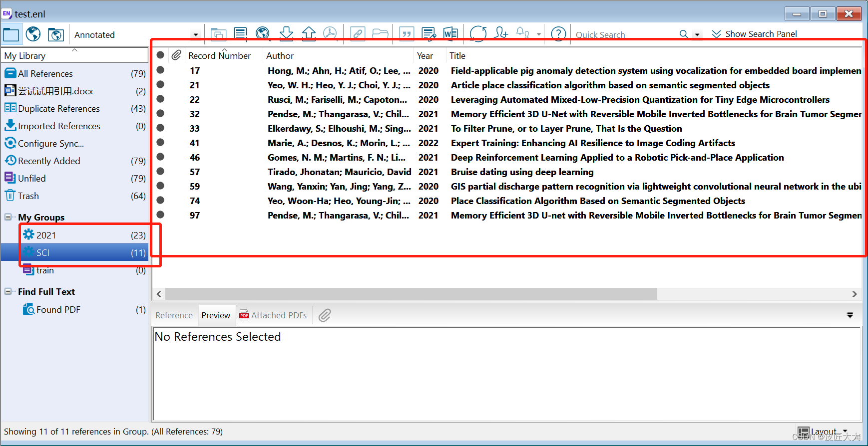Click Copy to Local Library icon
The image size is (868, 446).
pyautogui.click(x=218, y=34)
